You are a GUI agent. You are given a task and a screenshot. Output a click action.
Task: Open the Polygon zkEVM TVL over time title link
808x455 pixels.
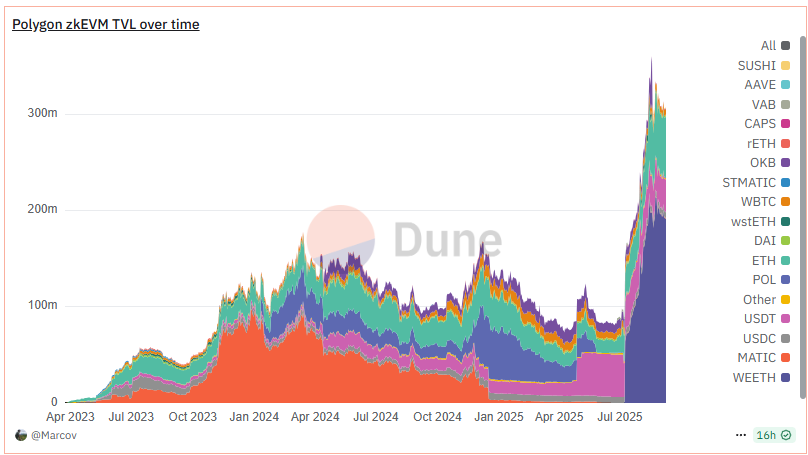coord(106,24)
